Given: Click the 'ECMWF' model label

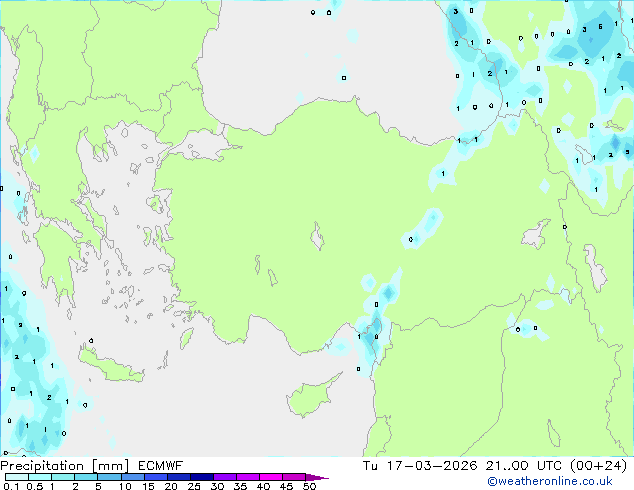Looking at the screenshot, I should coord(161,466).
